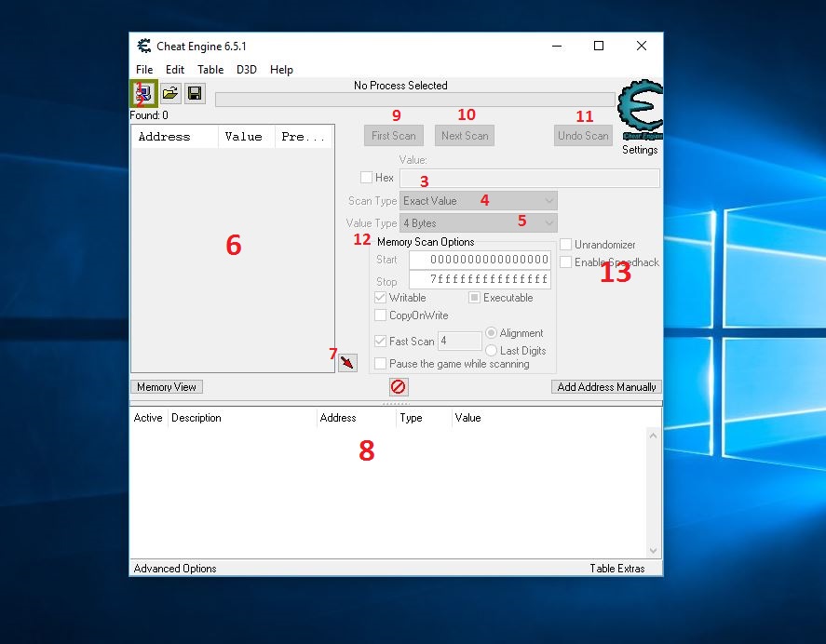Open Cheat Engine Settings logo
826x644 pixels.
(640, 110)
